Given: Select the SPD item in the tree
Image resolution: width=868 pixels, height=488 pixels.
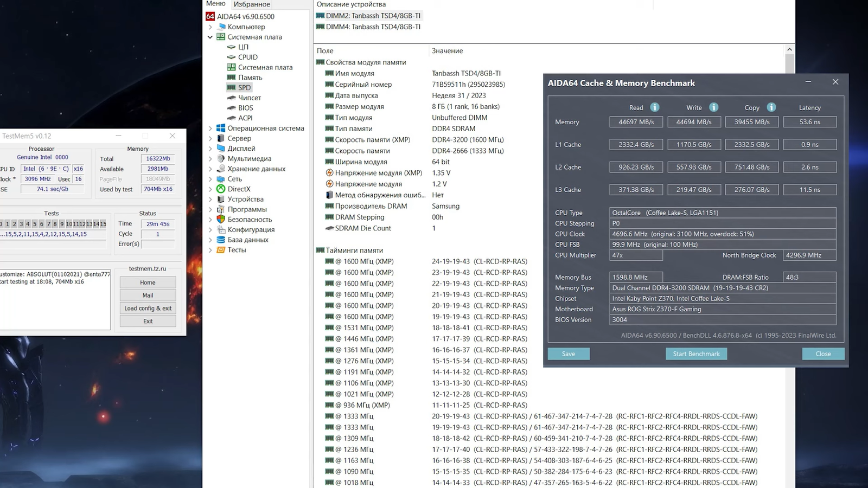Looking at the screenshot, I should coord(244,87).
